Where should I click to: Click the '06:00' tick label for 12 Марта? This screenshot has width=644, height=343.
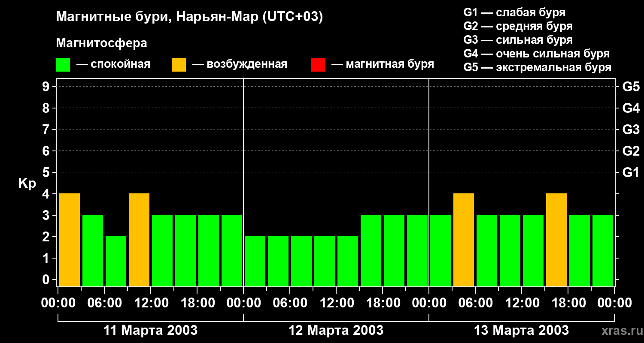(290, 303)
